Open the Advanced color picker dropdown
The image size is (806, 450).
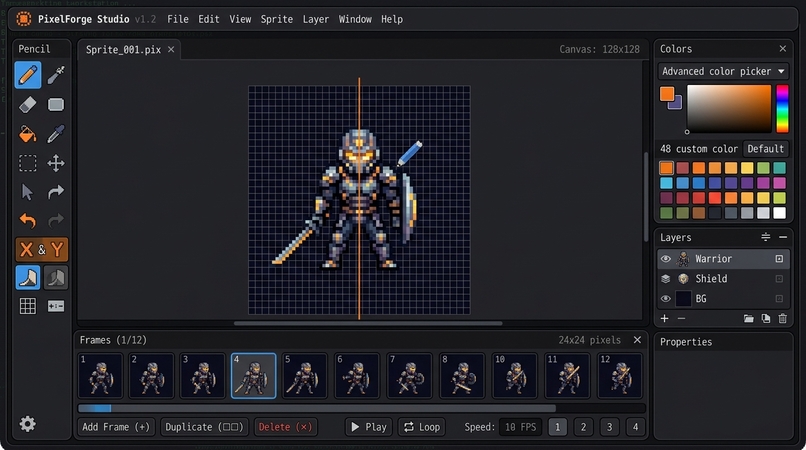coord(723,71)
